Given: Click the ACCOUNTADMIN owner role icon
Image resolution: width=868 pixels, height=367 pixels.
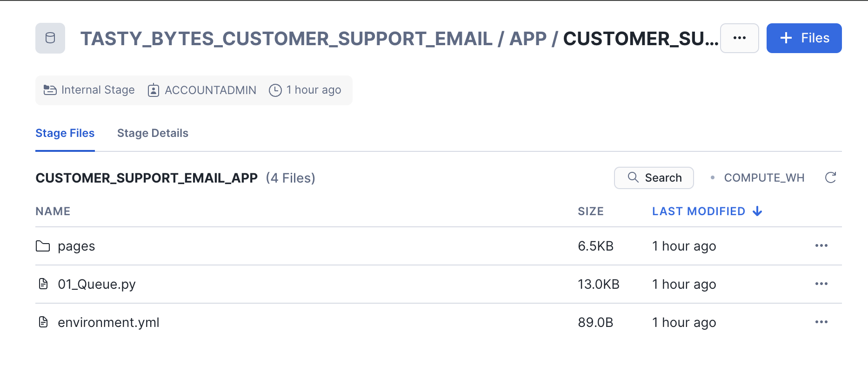Looking at the screenshot, I should point(154,90).
